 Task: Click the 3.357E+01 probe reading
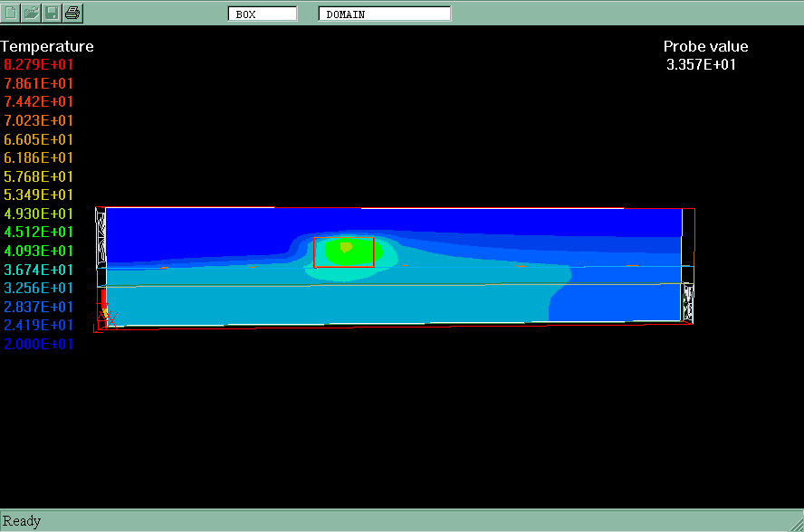tap(701, 65)
